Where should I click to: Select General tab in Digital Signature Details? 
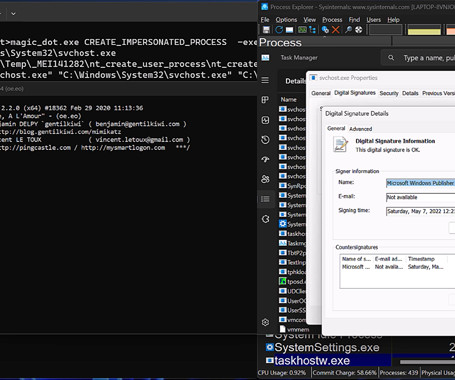336,128
